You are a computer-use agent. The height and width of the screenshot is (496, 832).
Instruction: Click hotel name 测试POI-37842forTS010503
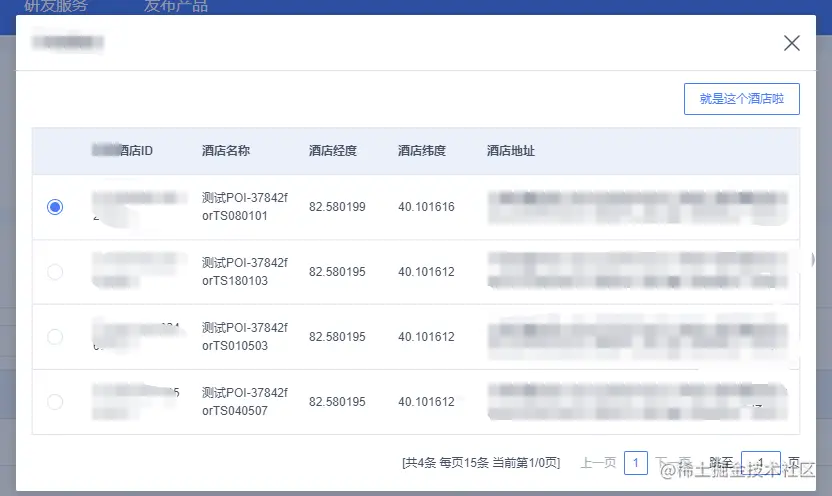tap(245, 337)
